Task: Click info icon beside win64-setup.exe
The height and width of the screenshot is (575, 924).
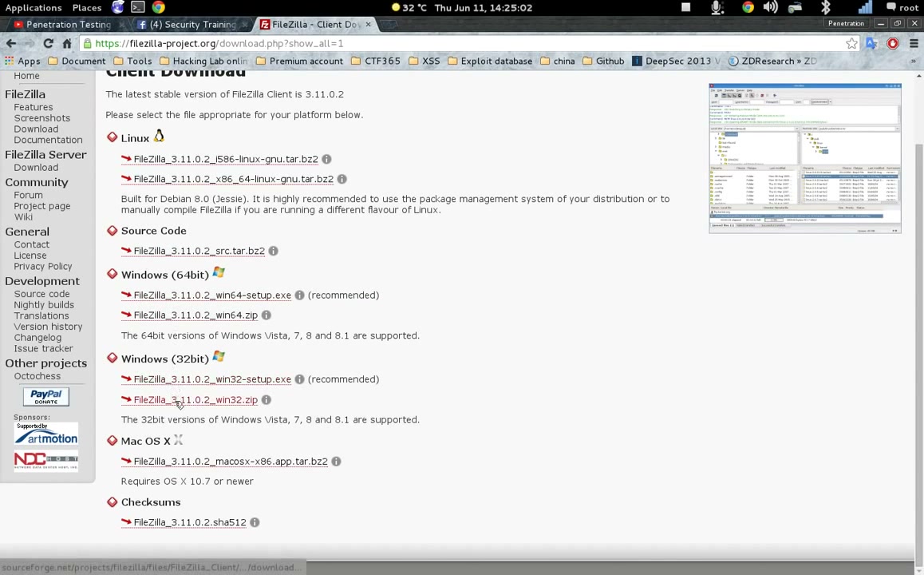Action: (x=299, y=295)
